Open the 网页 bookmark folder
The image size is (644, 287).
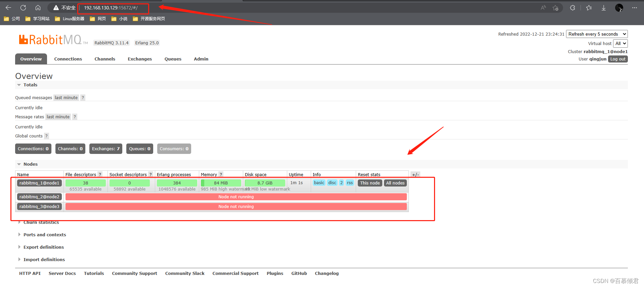[x=98, y=19]
